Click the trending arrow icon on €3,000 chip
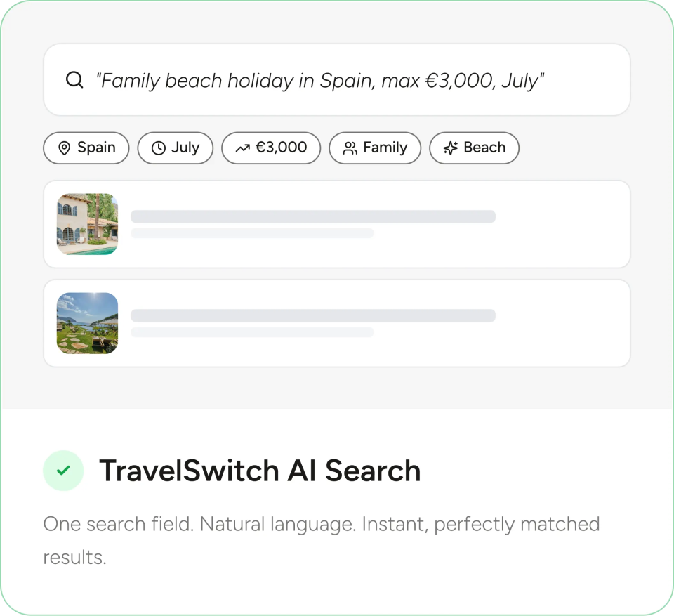 click(242, 148)
